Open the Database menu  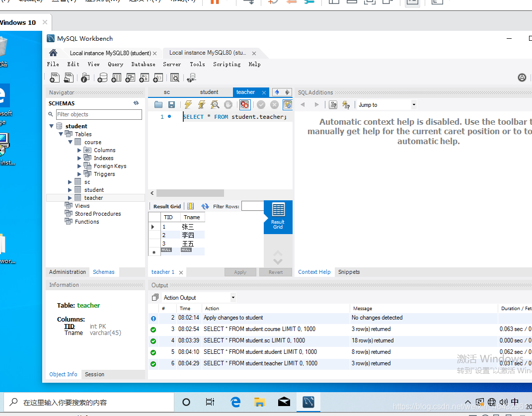(143, 64)
